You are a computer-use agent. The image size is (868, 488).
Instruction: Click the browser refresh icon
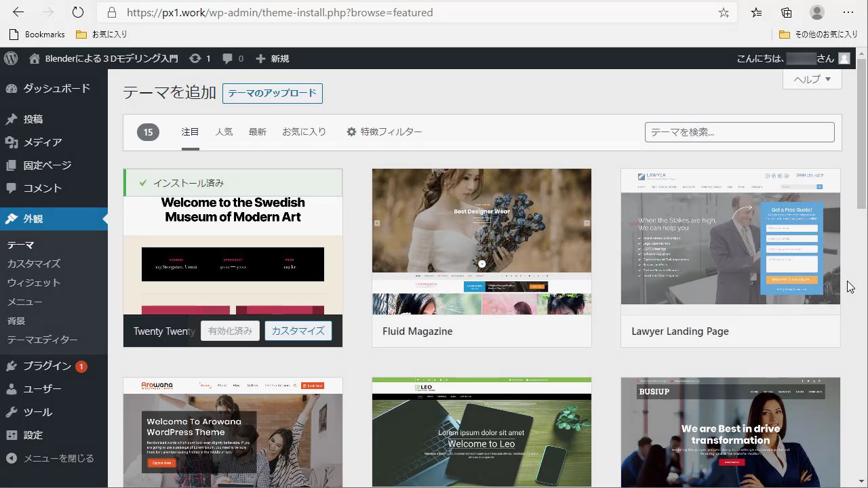pos(78,12)
